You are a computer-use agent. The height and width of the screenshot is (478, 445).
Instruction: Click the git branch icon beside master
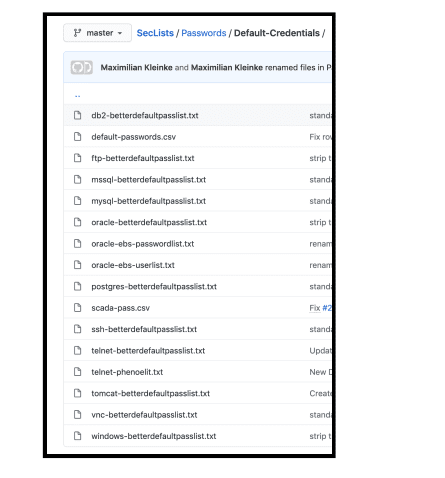coord(77,33)
